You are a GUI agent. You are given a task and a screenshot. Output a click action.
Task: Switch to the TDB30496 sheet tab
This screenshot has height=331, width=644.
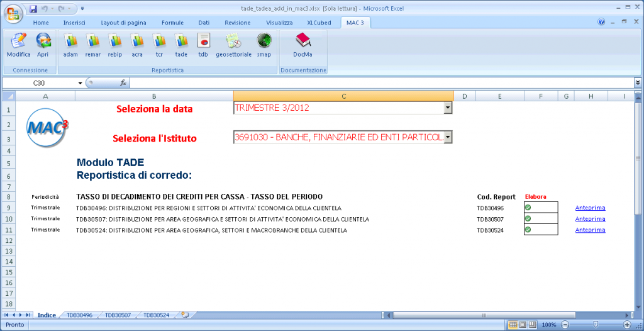click(x=79, y=315)
